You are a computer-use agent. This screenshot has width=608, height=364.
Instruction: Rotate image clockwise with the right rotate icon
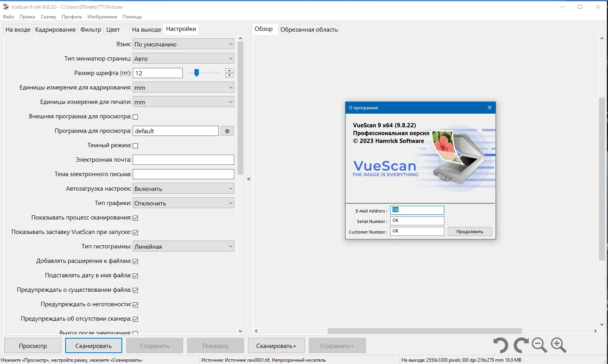tap(521, 346)
